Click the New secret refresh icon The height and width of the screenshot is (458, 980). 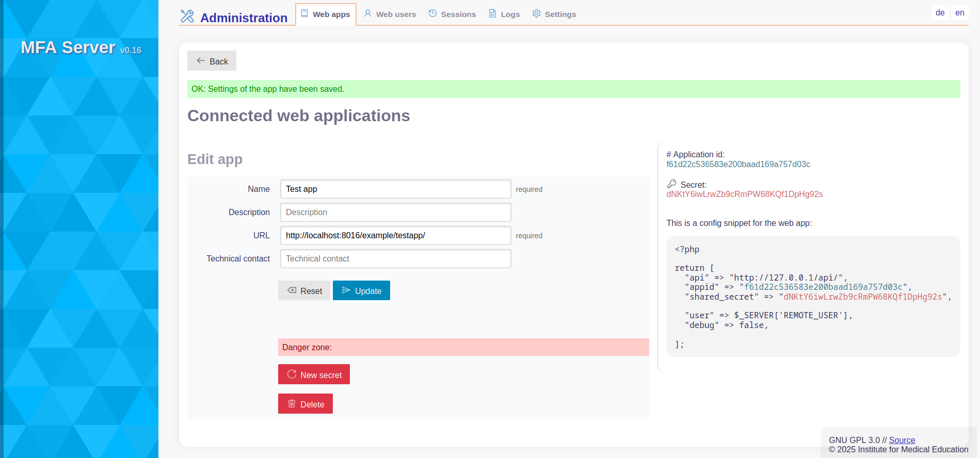click(292, 374)
